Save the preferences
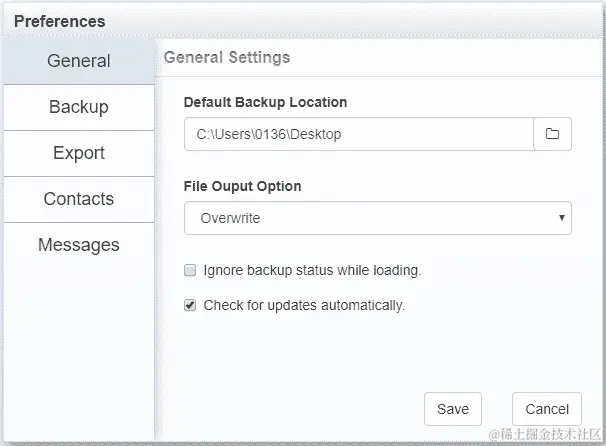 [453, 409]
